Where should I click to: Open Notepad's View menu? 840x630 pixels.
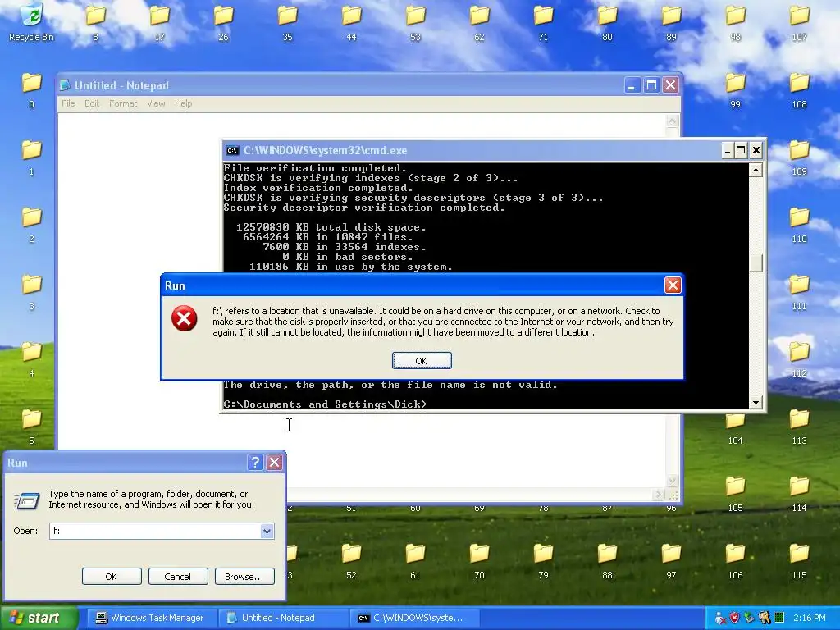[156, 103]
